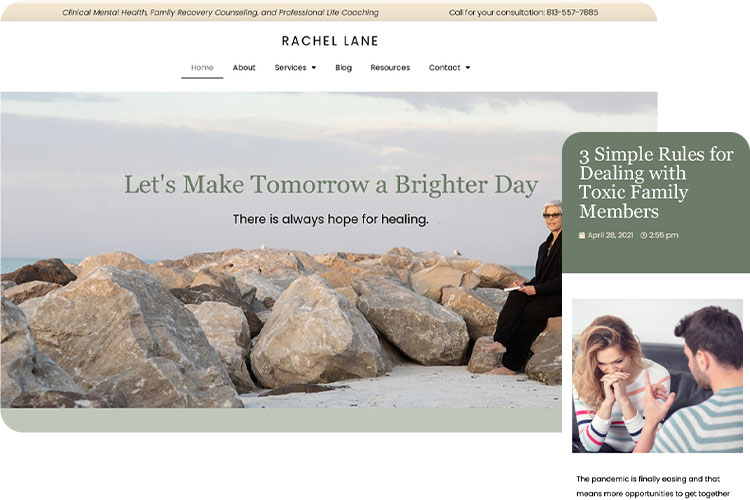Click the Rachel Lane site logo
The width and height of the screenshot is (750, 500).
point(330,41)
